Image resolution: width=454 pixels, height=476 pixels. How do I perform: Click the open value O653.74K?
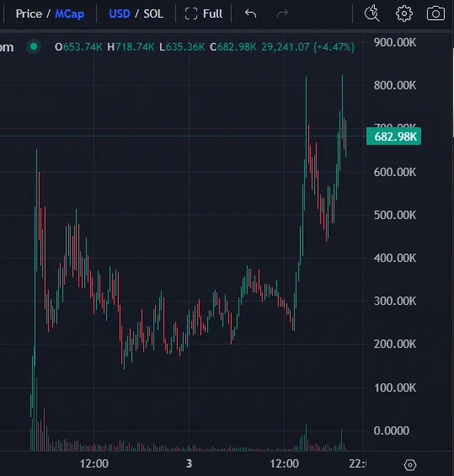(78, 47)
